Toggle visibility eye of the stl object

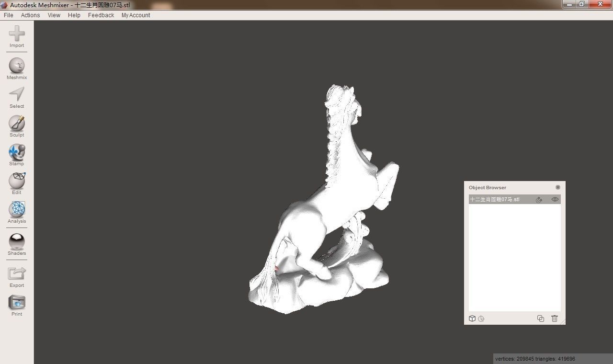click(x=555, y=199)
